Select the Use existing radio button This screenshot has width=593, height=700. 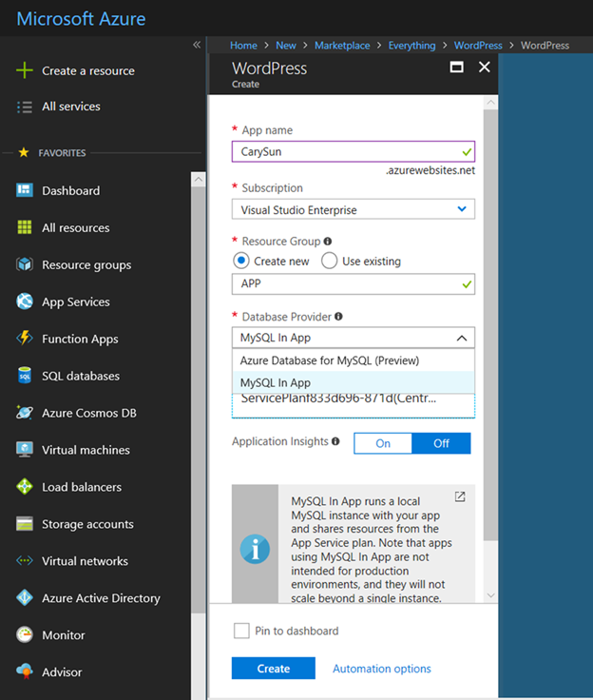pyautogui.click(x=330, y=261)
